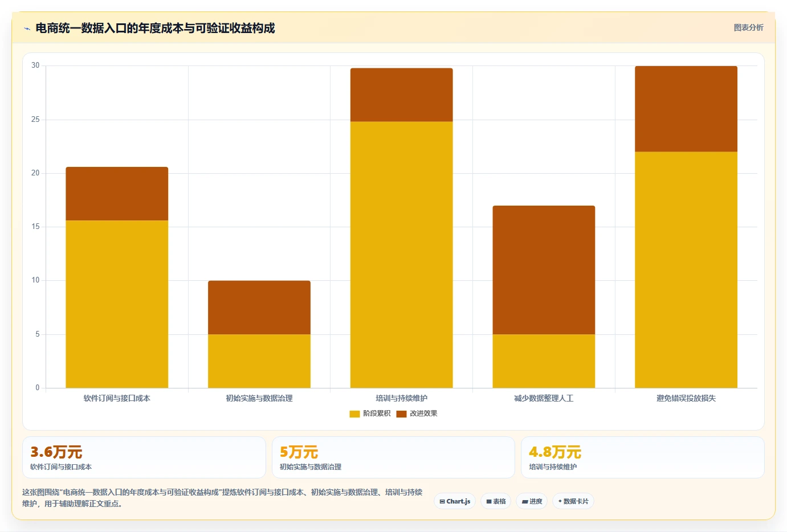
Task: Click the brown bar segment for 初始实施与数据治理
Action: tap(259, 308)
